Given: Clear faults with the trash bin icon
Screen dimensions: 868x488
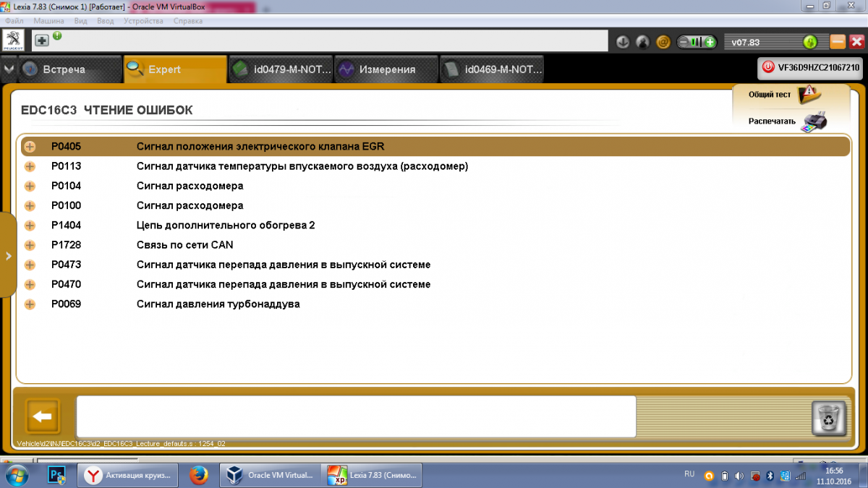Looking at the screenshot, I should pos(828,418).
